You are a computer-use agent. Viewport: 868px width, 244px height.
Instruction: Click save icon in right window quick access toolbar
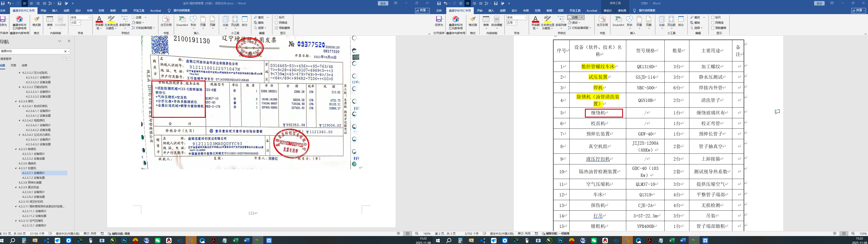439,3
